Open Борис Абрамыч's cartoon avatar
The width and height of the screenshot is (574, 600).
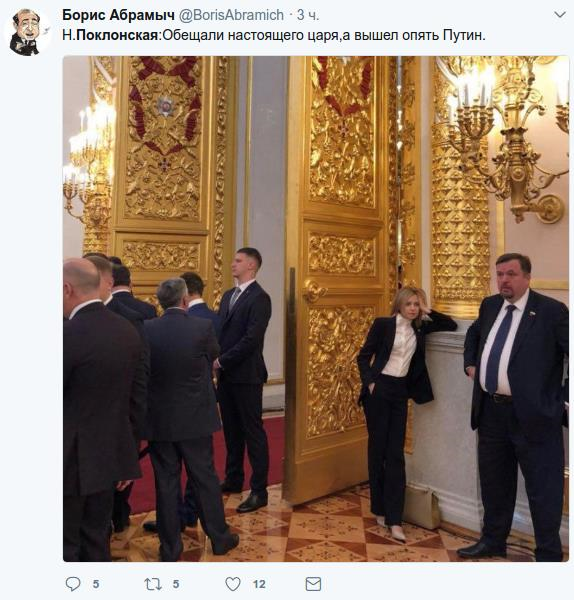coord(26,32)
